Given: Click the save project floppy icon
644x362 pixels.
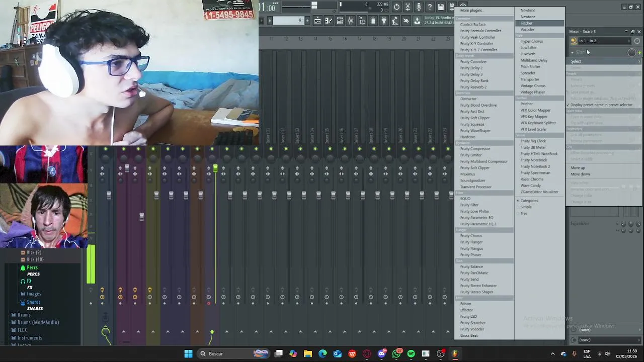Looking at the screenshot, I should click(441, 7).
